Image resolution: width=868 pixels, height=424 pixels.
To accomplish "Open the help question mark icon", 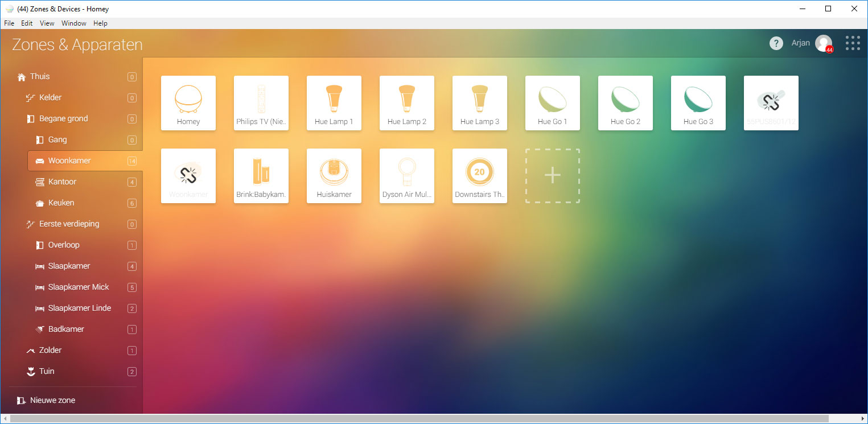I will (x=776, y=43).
